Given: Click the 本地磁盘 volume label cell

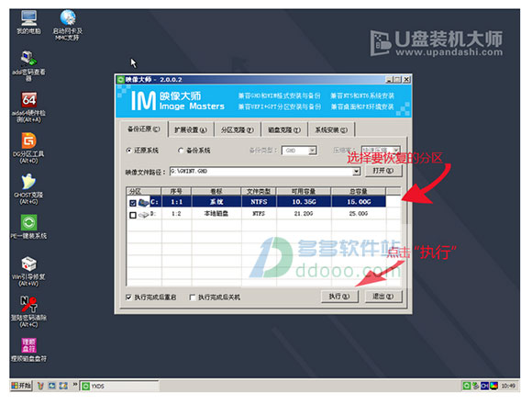Looking at the screenshot, I should coord(216,214).
